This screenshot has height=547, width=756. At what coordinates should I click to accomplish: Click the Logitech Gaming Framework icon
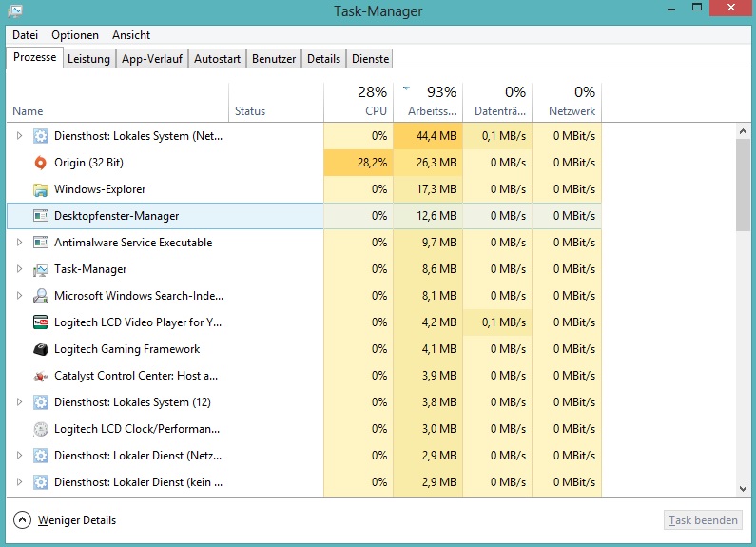pos(41,349)
